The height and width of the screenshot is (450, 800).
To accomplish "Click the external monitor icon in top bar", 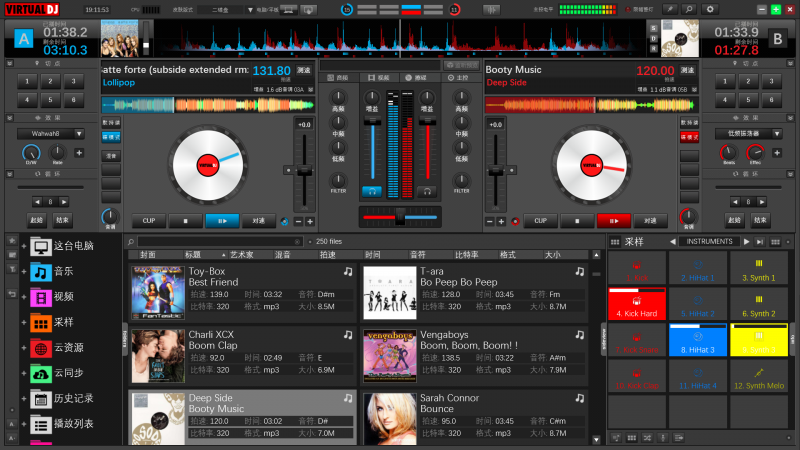I will 308,10.
